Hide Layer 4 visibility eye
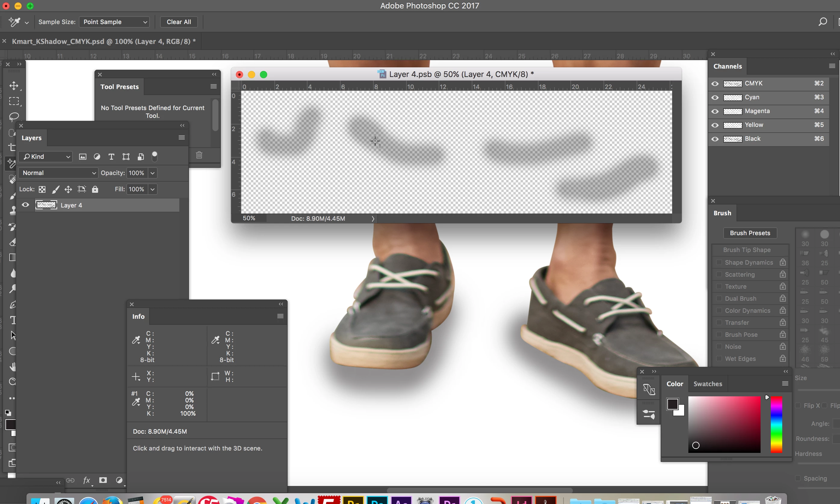Viewport: 840px width, 504px height. click(26, 205)
